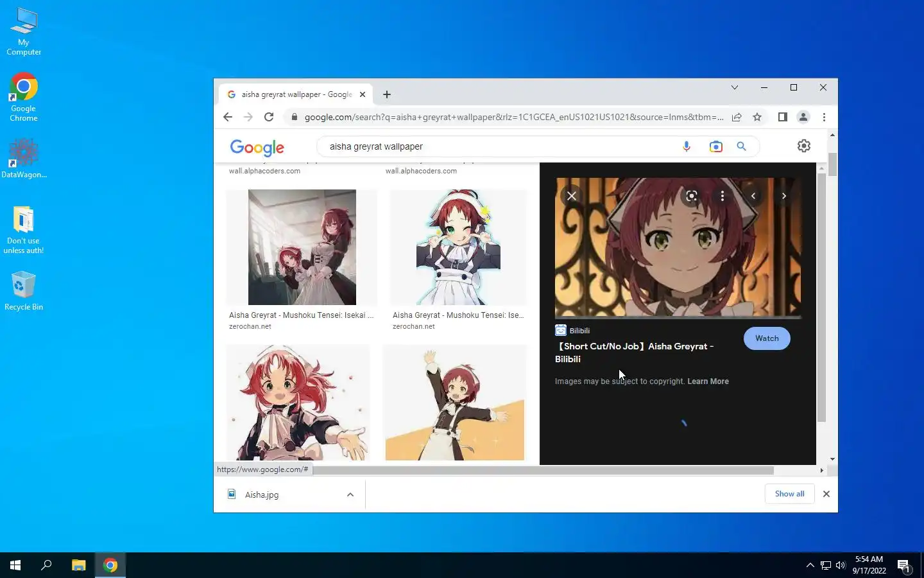924x578 pixels.
Task: Click Chrome forward arrow button
Action: point(248,117)
